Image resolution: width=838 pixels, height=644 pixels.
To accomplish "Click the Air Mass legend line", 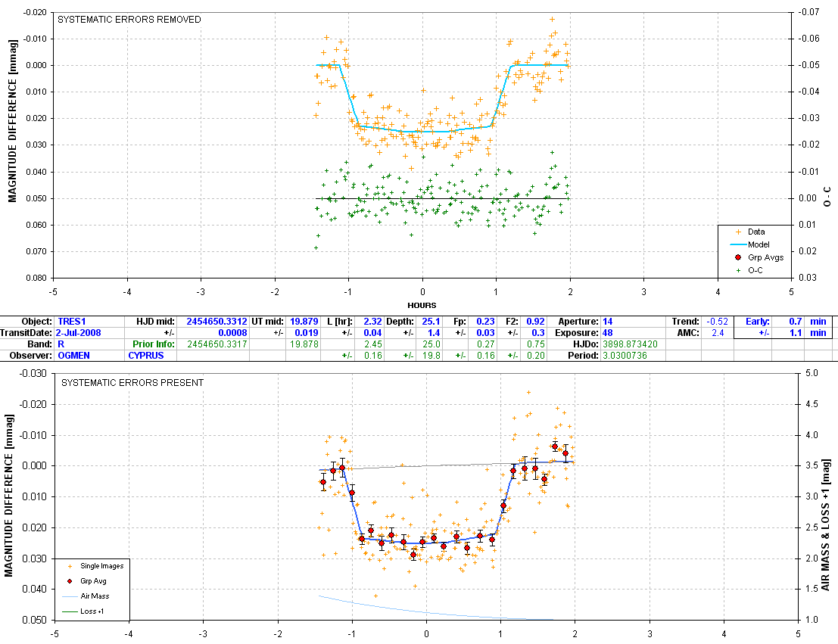I will coord(70,596).
